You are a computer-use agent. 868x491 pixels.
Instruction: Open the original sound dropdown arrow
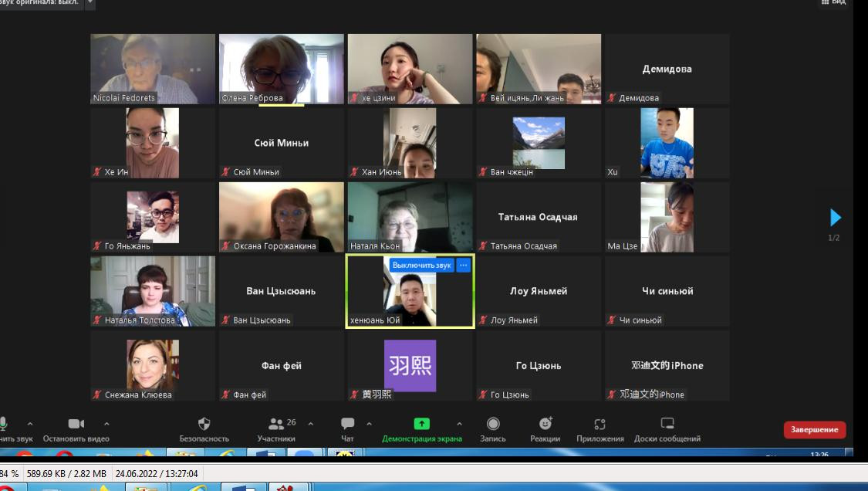(90, 3)
